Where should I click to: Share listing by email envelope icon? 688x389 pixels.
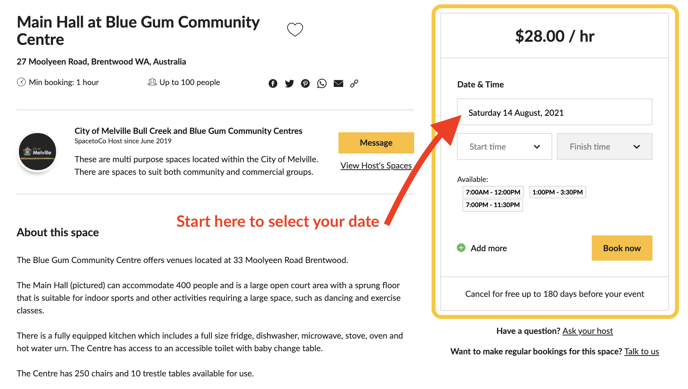(338, 83)
